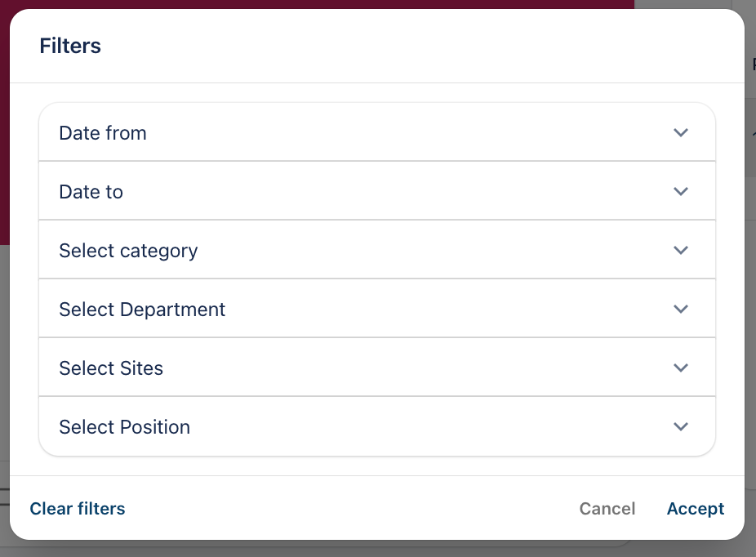Click the dimmed backdrop strip below the dialog
This screenshot has height=557, width=756.
pyautogui.click(x=327, y=550)
